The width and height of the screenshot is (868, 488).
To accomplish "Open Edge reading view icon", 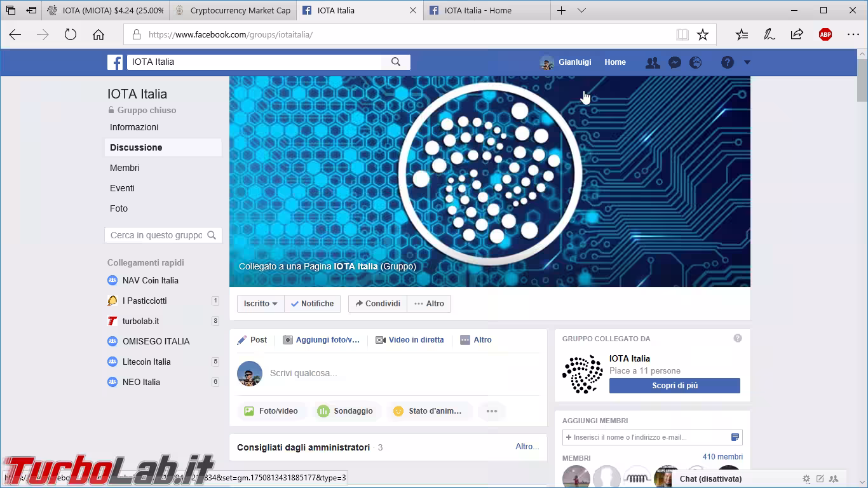I will click(682, 35).
